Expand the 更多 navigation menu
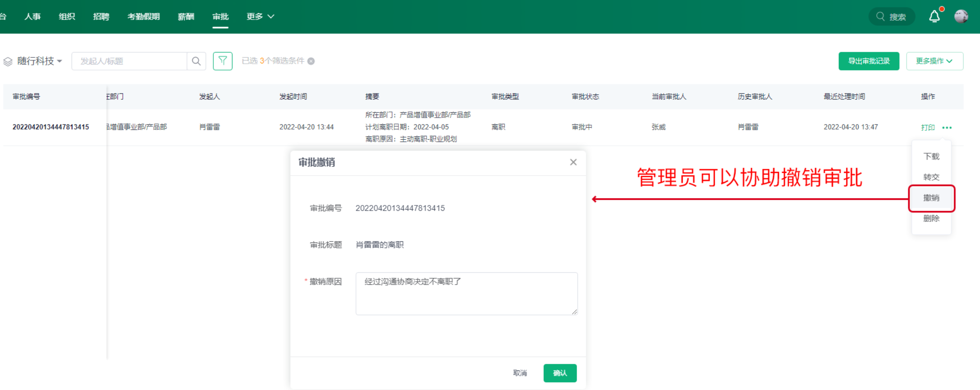The image size is (980, 390). click(260, 16)
